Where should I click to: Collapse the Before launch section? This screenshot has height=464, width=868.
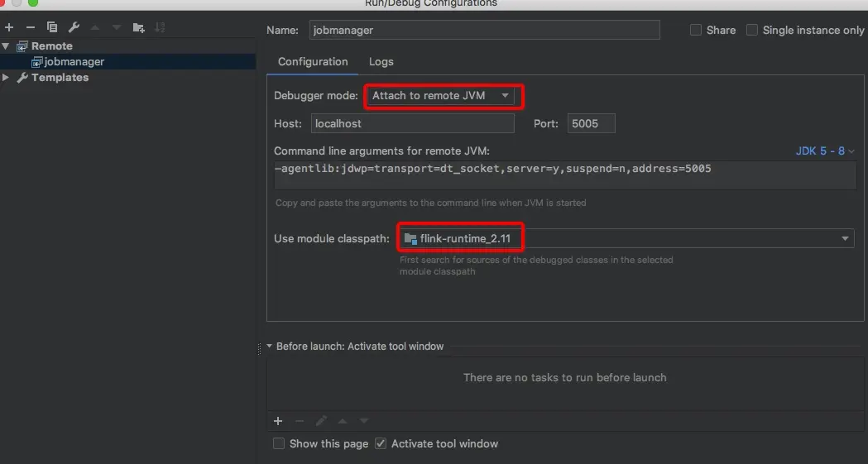tap(269, 347)
